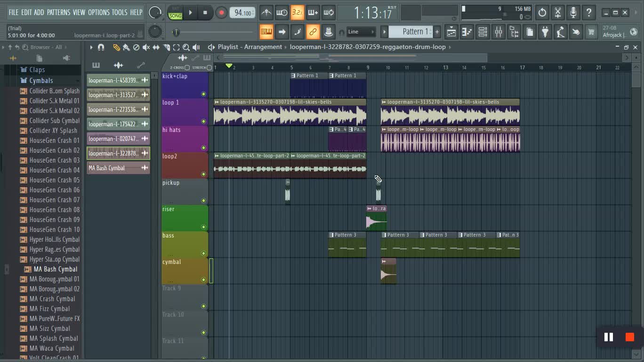The width and height of the screenshot is (644, 362).
Task: Open the TOOLS menu
Action: (120, 12)
